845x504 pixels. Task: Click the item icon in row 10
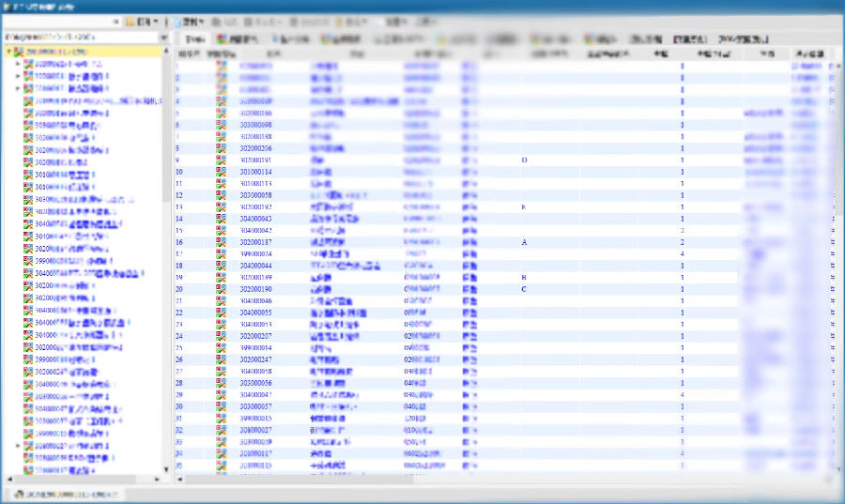[221, 172]
